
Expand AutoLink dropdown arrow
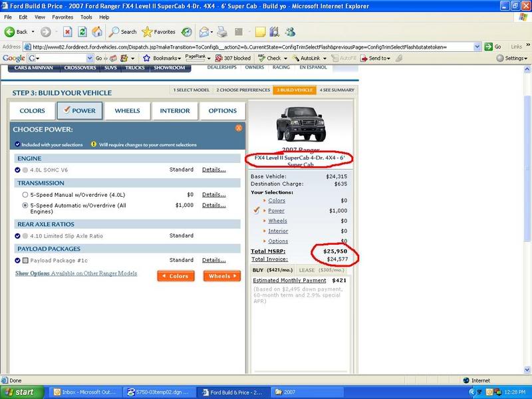(325, 59)
